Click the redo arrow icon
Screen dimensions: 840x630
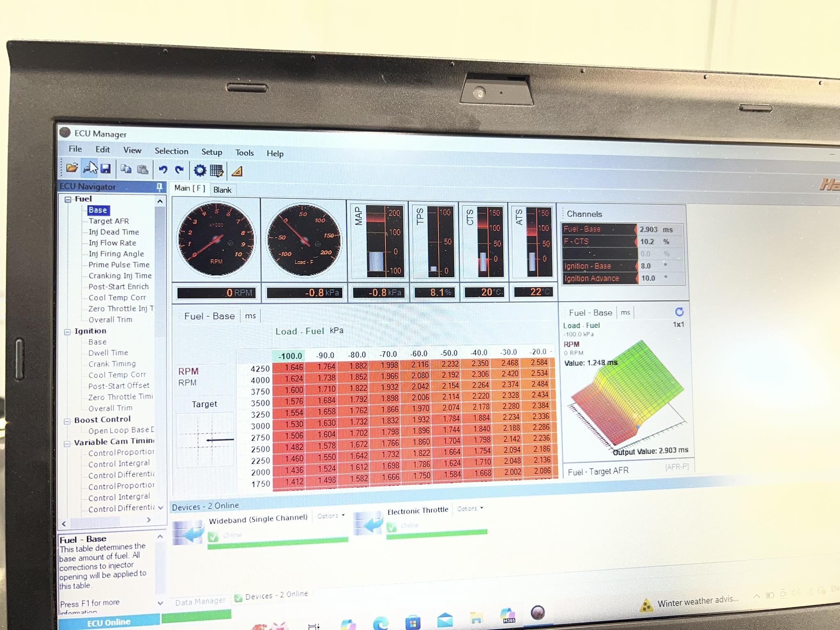pyautogui.click(x=179, y=170)
